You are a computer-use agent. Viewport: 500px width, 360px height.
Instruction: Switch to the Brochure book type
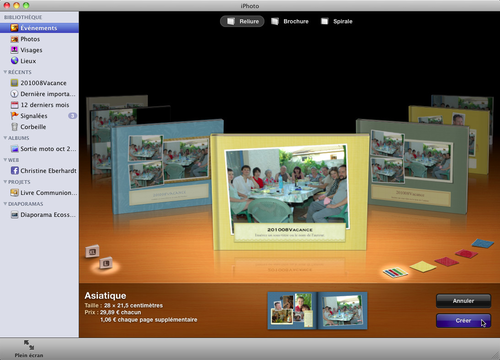click(290, 21)
